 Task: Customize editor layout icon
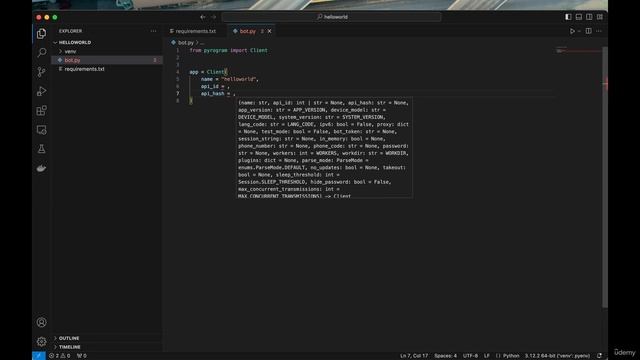click(x=600, y=17)
